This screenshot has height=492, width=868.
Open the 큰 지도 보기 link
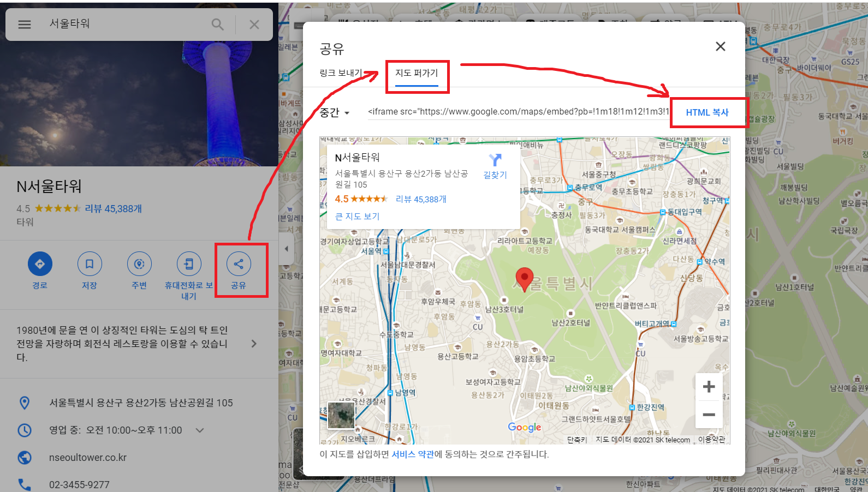[357, 217]
